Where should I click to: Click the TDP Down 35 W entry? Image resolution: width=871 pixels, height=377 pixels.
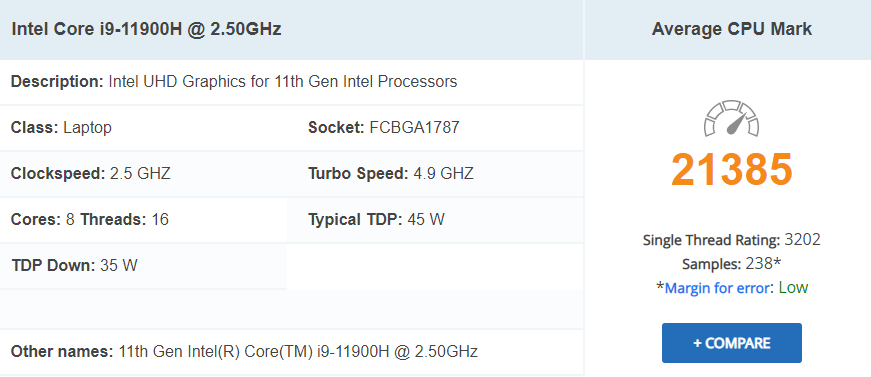click(x=74, y=266)
